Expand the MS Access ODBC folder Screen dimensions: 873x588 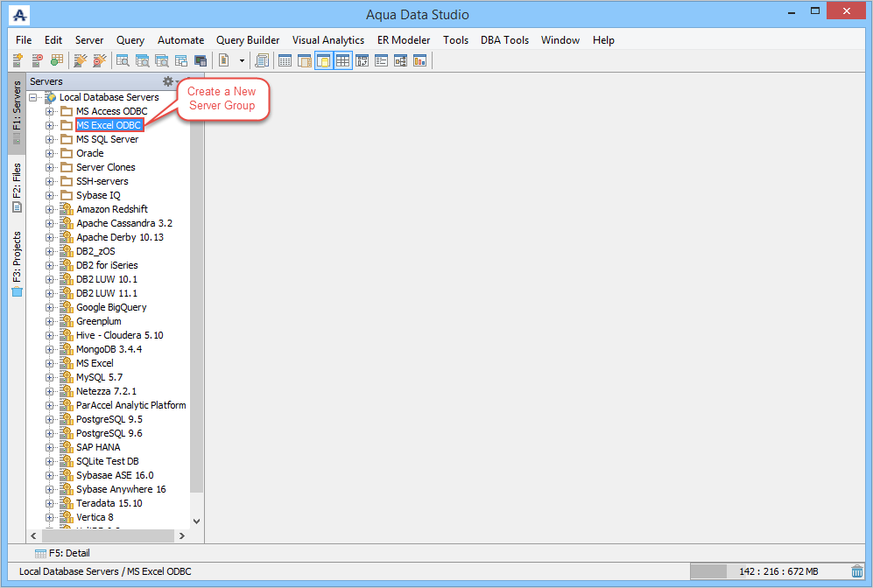click(50, 111)
